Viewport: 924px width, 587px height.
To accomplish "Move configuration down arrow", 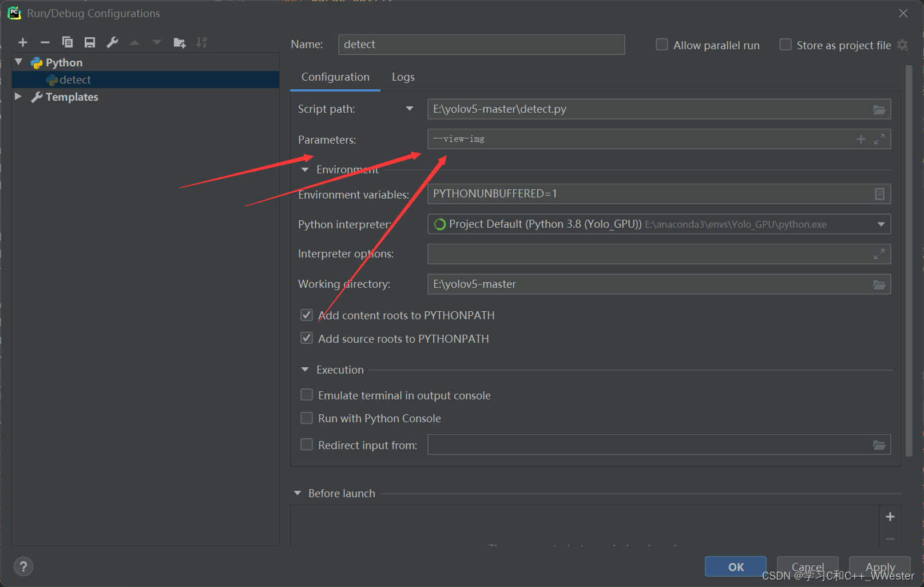I will (157, 42).
